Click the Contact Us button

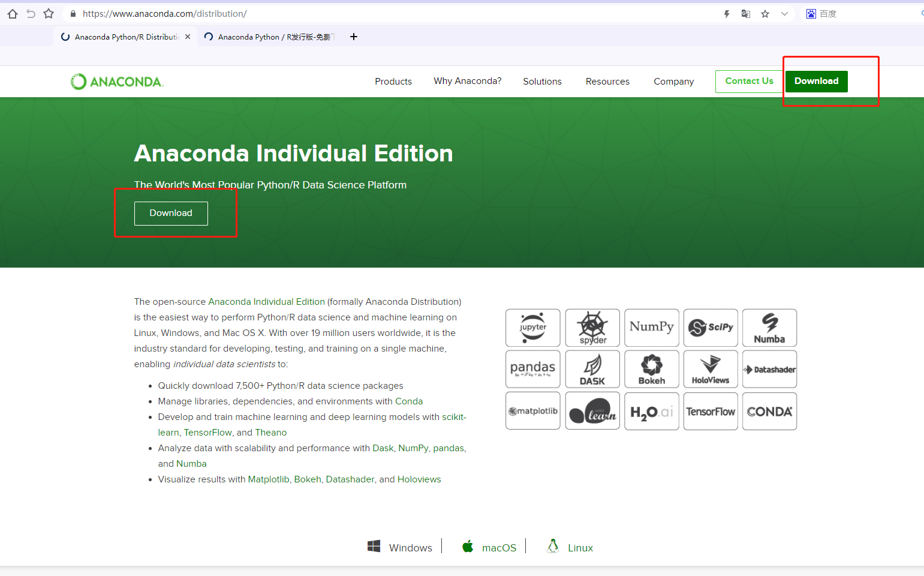[750, 82]
